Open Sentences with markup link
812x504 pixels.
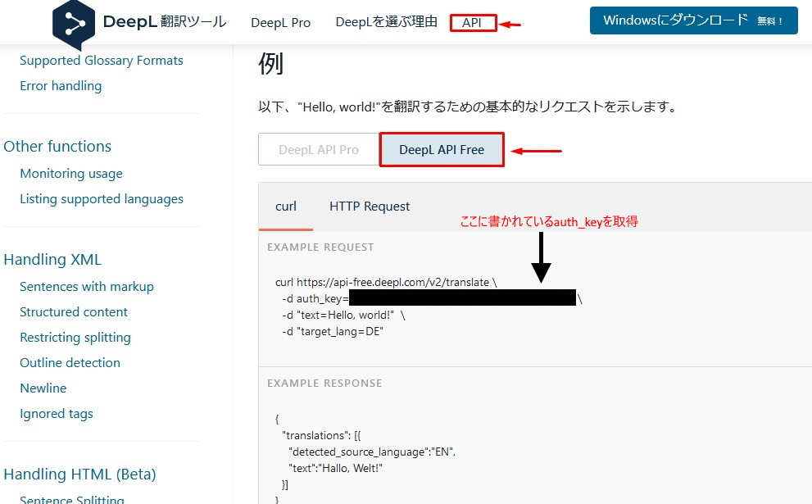point(87,287)
